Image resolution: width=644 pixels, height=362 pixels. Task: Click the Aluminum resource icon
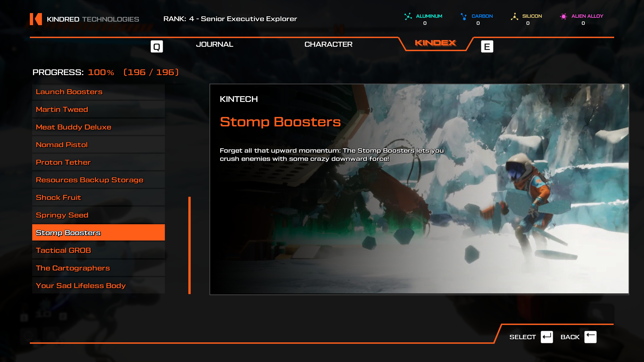click(x=408, y=16)
